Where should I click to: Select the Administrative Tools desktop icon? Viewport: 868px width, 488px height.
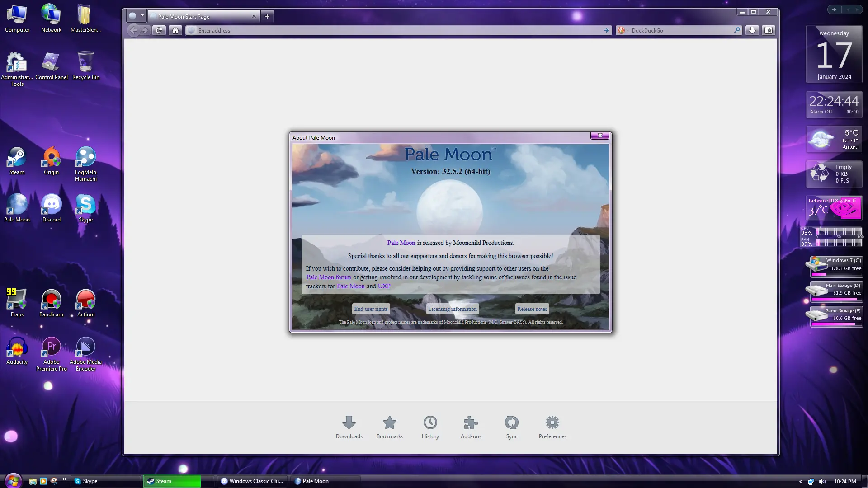click(x=17, y=70)
